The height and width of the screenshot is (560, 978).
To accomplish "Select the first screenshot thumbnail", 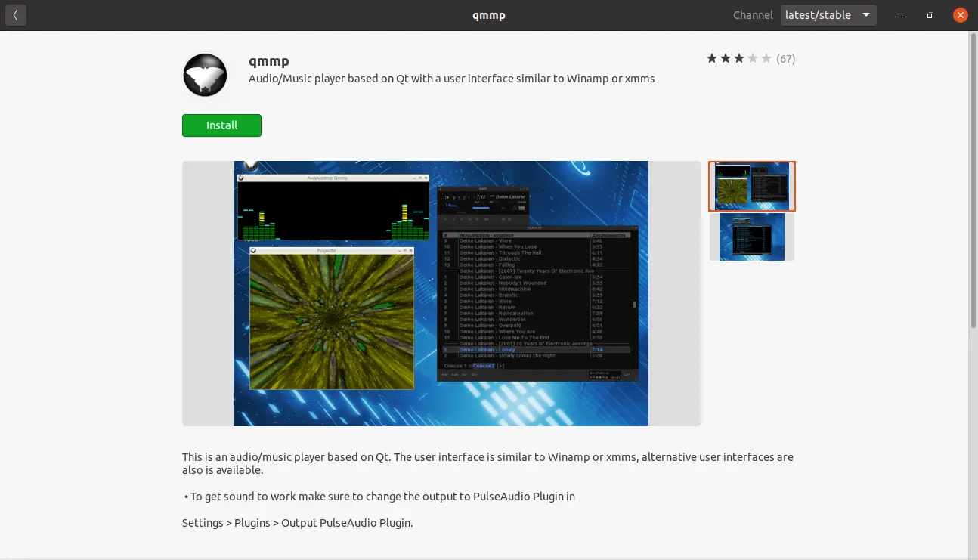I will (x=752, y=186).
